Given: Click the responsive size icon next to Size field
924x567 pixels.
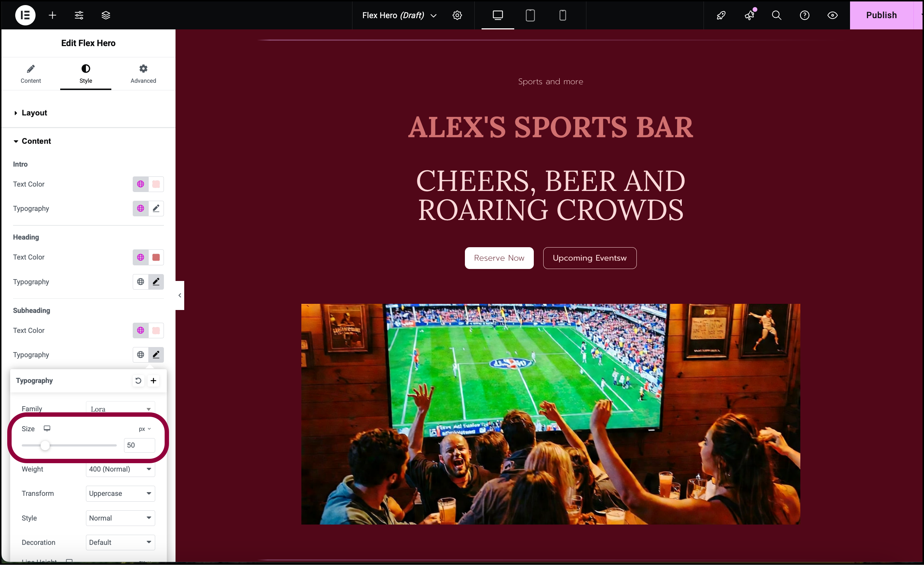Looking at the screenshot, I should click(47, 429).
